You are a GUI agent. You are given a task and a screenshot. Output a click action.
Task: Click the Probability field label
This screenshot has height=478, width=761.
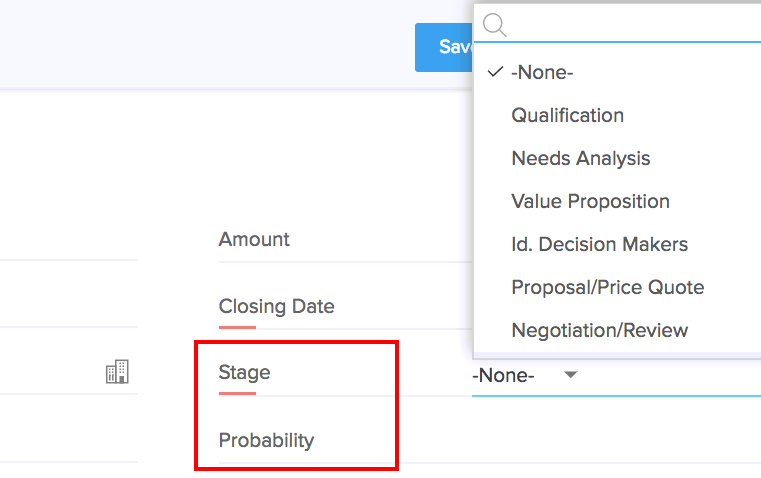click(266, 440)
